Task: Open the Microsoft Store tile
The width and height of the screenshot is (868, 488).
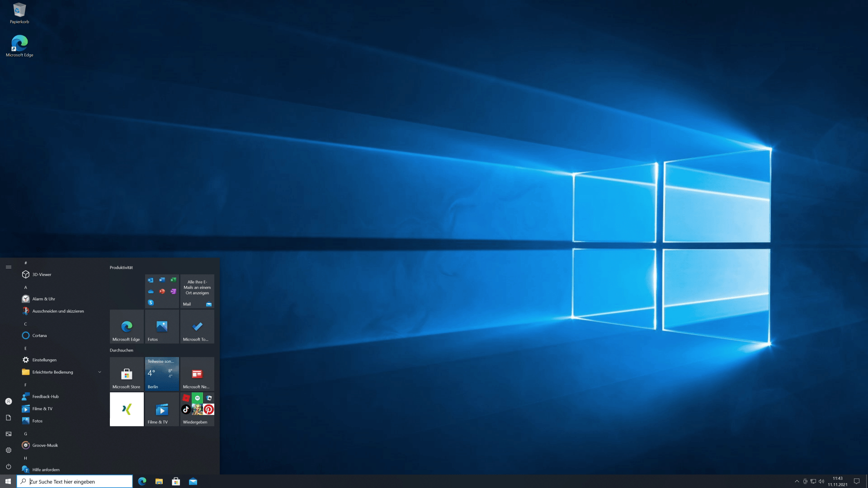Action: pos(127,374)
